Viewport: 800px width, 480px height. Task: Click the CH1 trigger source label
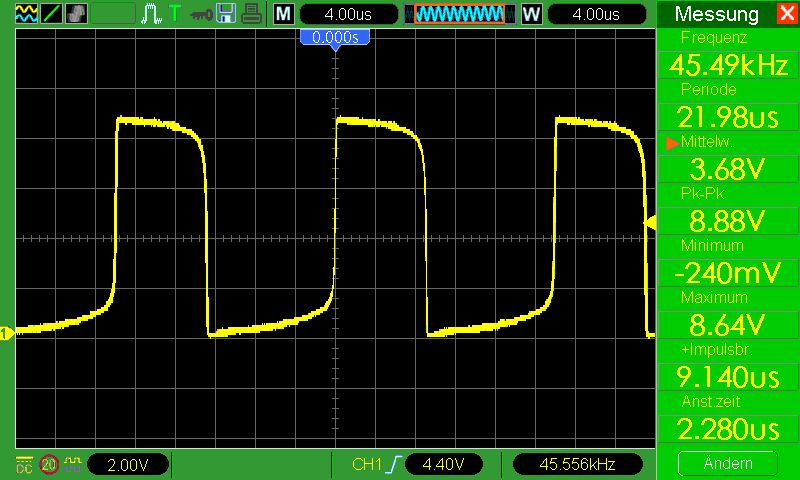(x=366, y=465)
